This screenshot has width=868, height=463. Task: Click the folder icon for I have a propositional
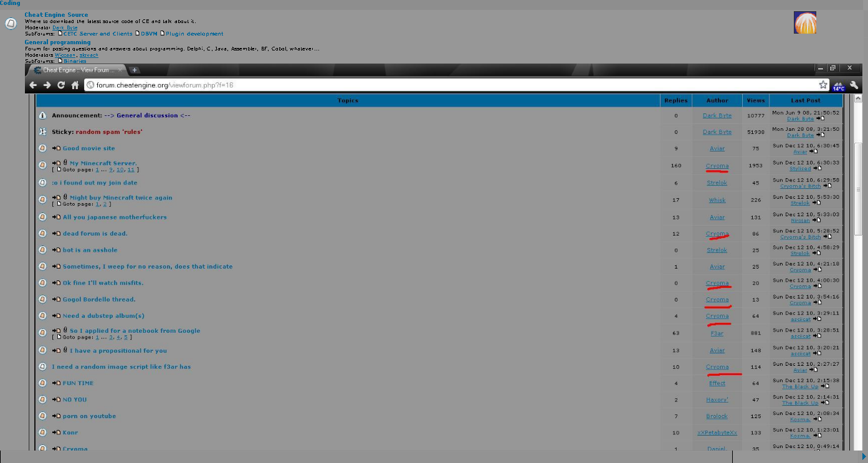tap(42, 350)
